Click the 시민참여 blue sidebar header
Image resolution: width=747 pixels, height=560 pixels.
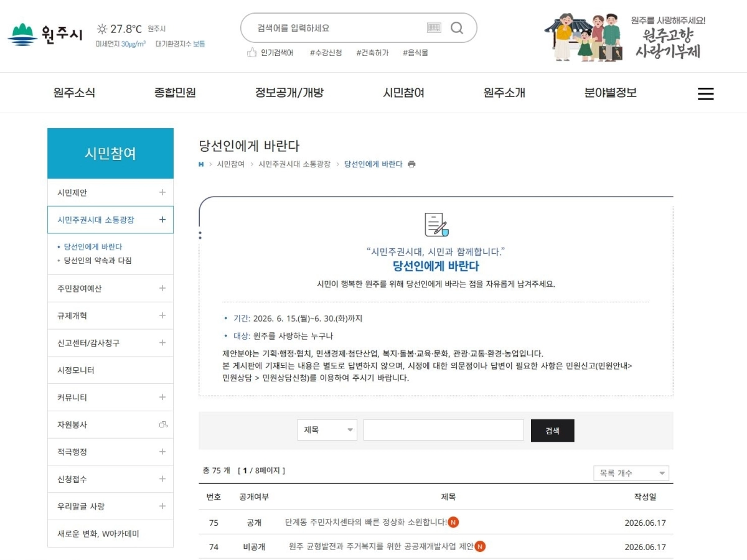(x=110, y=154)
